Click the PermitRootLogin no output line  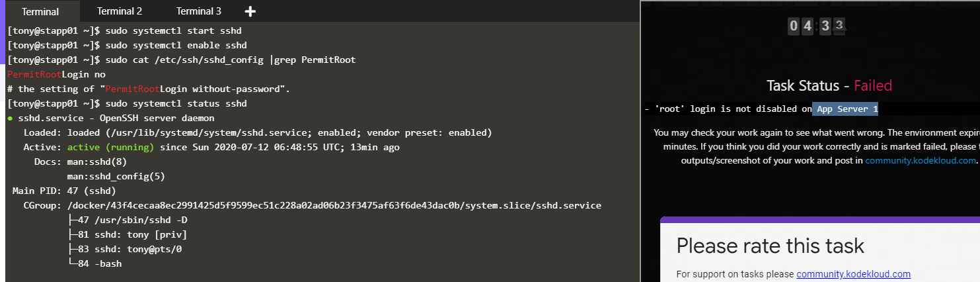(56, 75)
